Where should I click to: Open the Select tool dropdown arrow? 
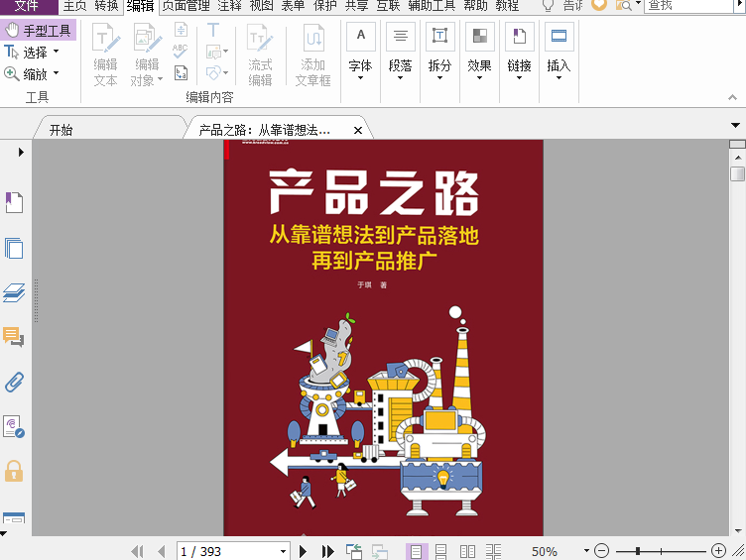(57, 52)
